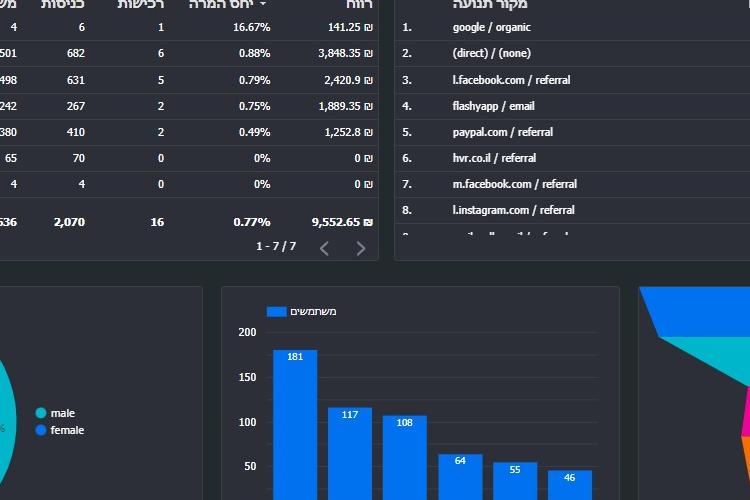Click the 70 visits cell

79,158
